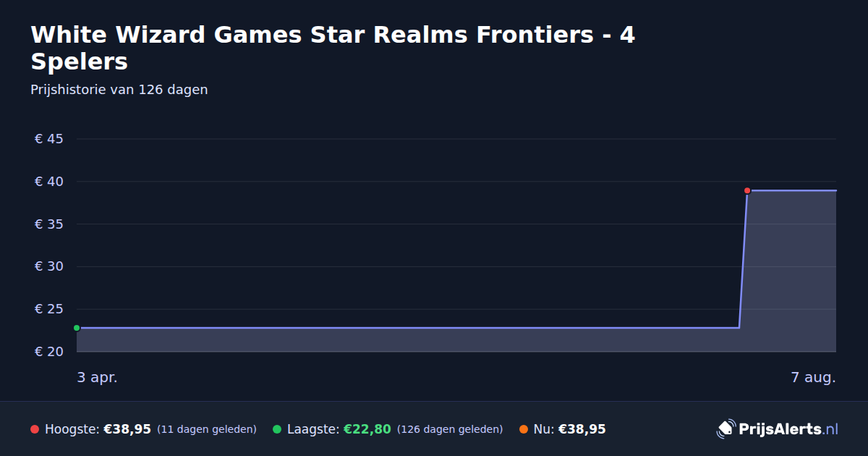Viewport: 868px width, 456px height.
Task: Click the green lowest-price dot in legend
Action: click(277, 429)
